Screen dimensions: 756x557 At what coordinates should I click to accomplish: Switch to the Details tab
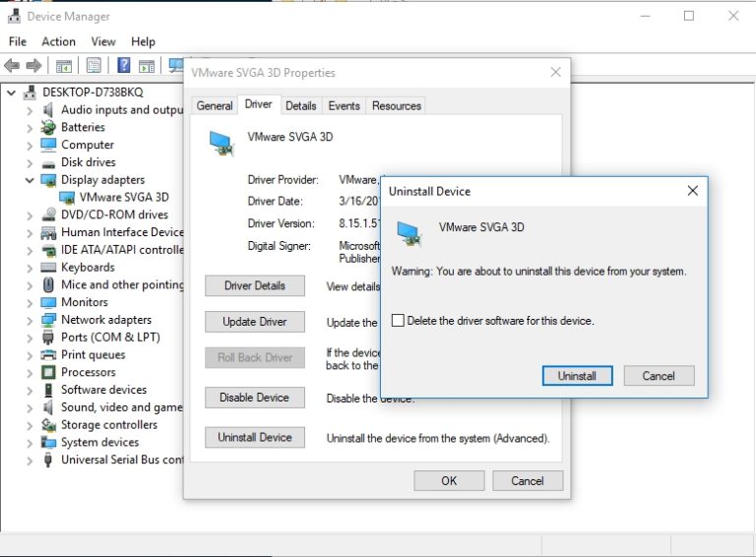pos(301,106)
